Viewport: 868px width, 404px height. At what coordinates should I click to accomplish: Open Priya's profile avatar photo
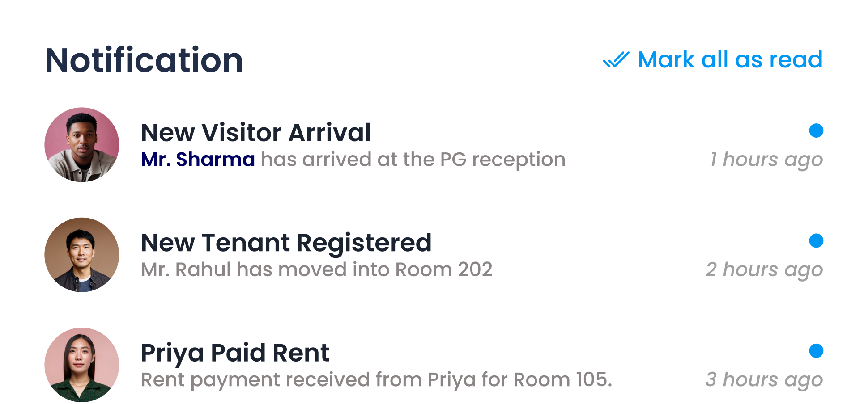tap(82, 365)
